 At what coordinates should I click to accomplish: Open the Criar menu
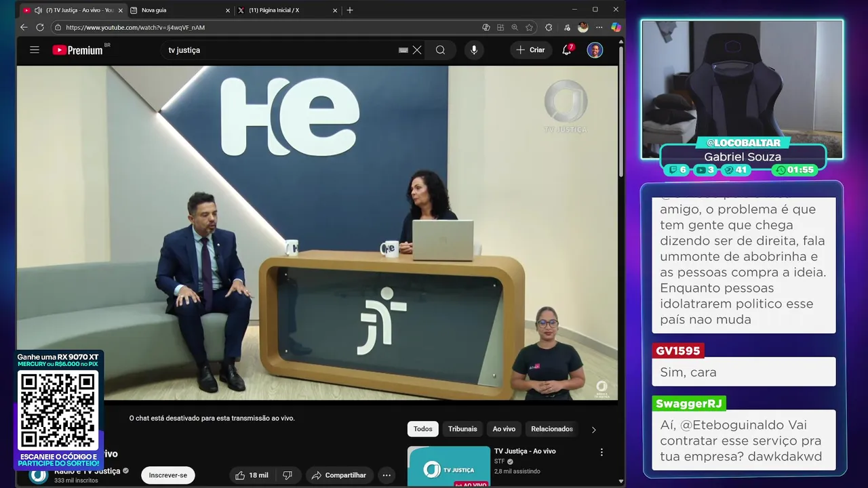click(x=531, y=49)
